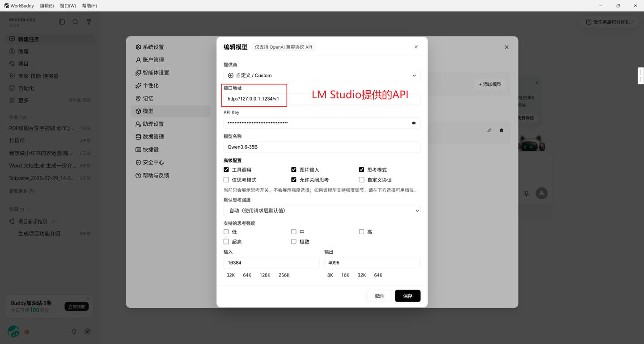
Task: Click the 输入 field showing 16384
Action: point(272,263)
